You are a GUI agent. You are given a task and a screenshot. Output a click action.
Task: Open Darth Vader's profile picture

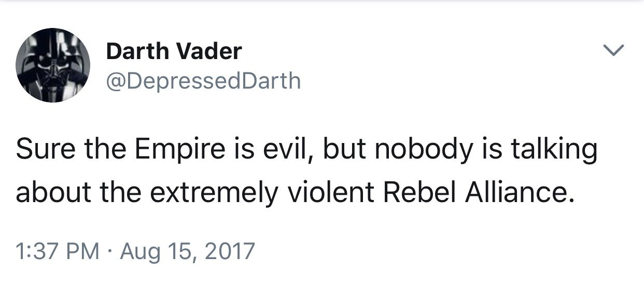pyautogui.click(x=53, y=65)
